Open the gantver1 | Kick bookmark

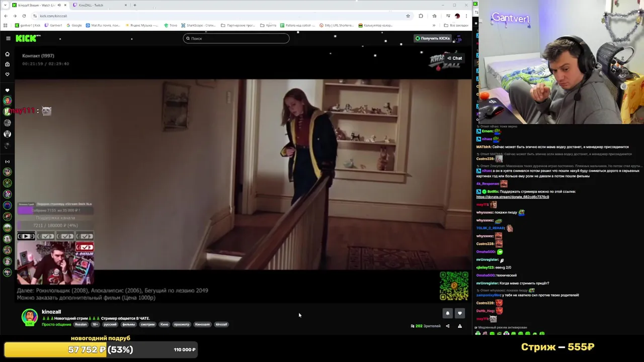pyautogui.click(x=28, y=25)
